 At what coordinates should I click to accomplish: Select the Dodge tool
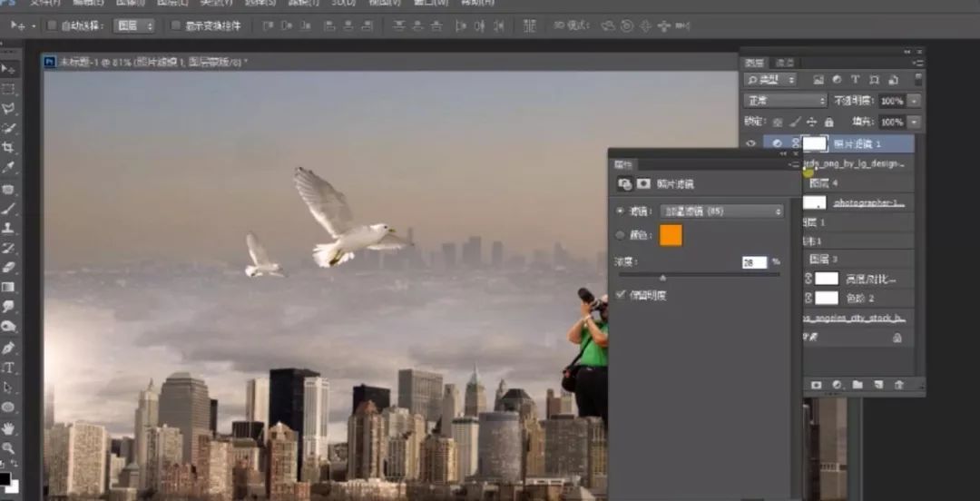click(x=9, y=326)
